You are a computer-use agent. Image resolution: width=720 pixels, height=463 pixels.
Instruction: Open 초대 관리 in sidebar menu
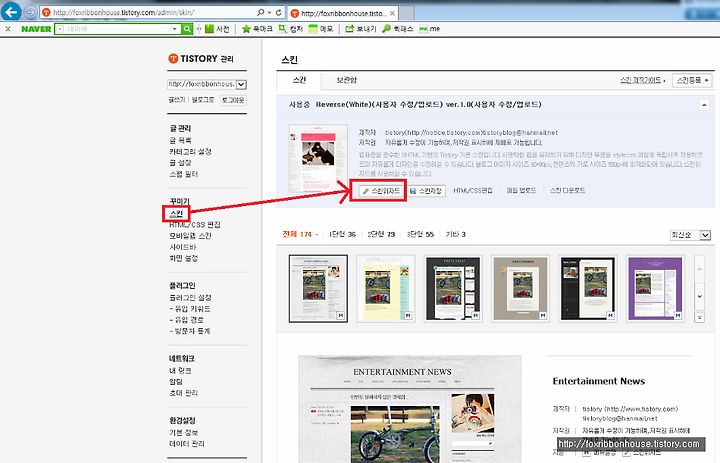pos(183,393)
